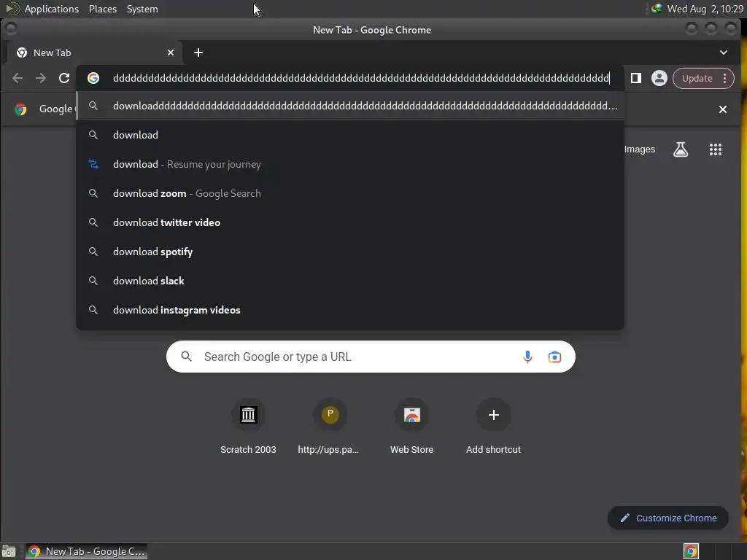Add shortcut with plus tile
The width and height of the screenshot is (747, 560).
[494, 426]
